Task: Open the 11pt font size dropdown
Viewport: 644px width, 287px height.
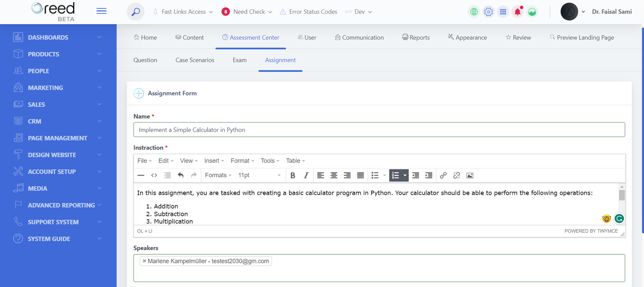Action: click(x=260, y=175)
